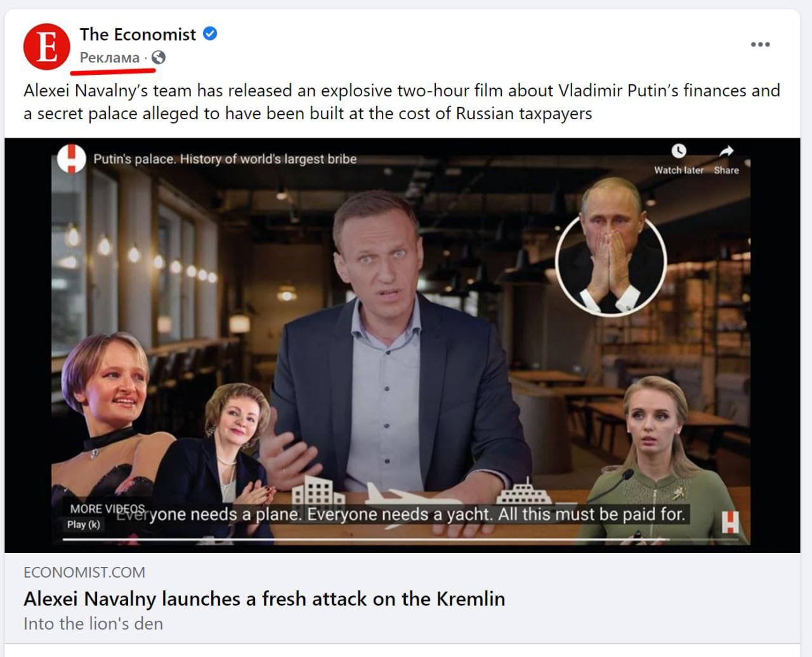Viewport: 812px width, 657px height.
Task: Click the ECONOMIST.COM domain label
Action: click(84, 572)
